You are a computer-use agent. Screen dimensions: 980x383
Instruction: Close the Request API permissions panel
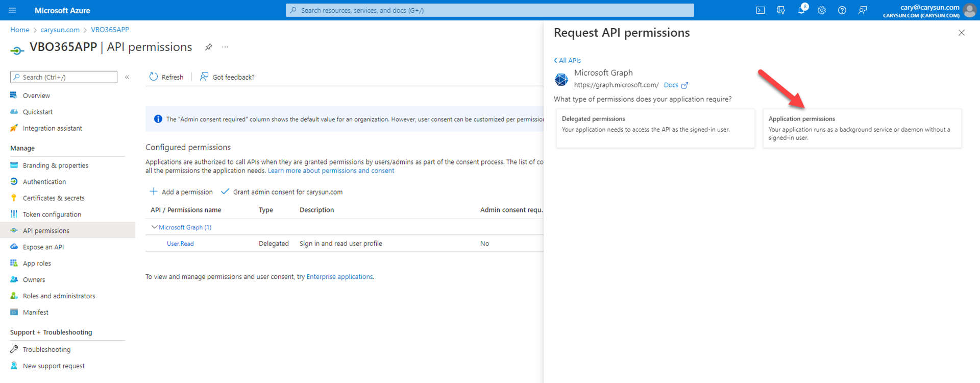(962, 33)
